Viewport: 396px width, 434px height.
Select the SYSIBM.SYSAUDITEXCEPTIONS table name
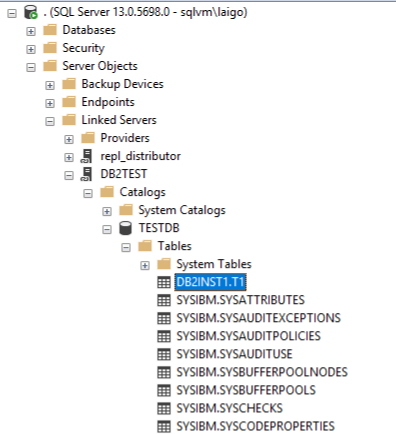[259, 318]
